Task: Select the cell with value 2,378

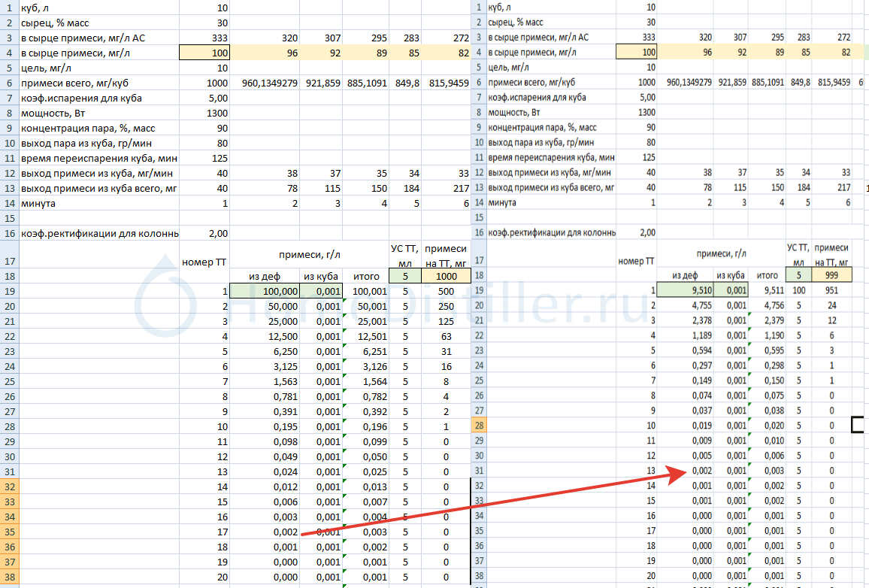Action: (684, 320)
